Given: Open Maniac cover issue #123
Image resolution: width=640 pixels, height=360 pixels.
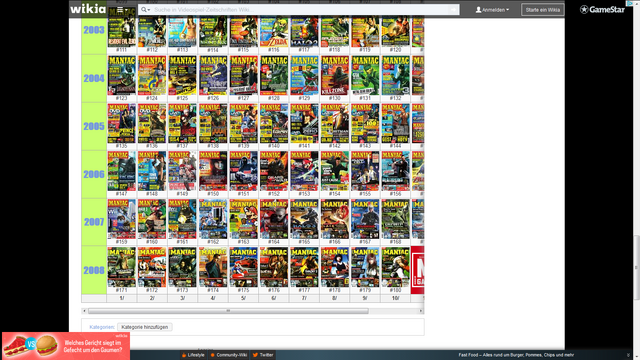Looking at the screenshot, I should coord(121,76).
